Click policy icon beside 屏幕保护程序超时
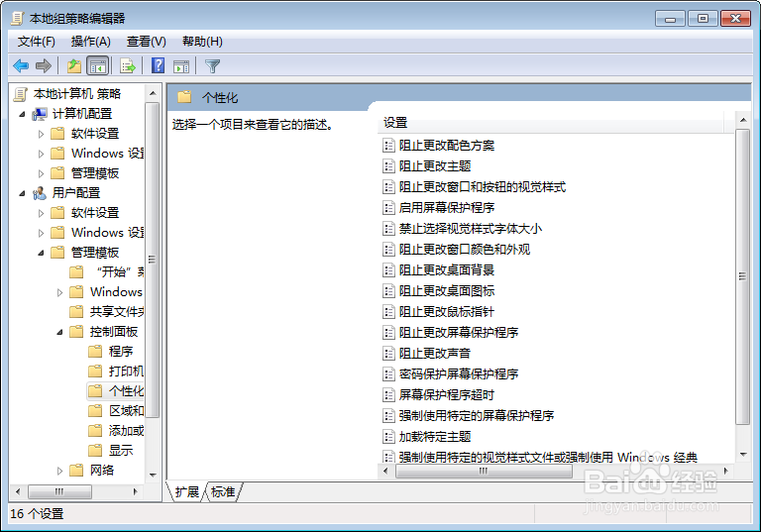The image size is (761, 532). 388,394
